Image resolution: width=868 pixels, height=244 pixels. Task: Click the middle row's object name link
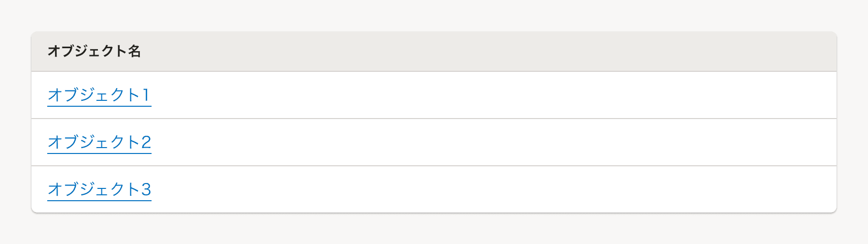tap(99, 142)
